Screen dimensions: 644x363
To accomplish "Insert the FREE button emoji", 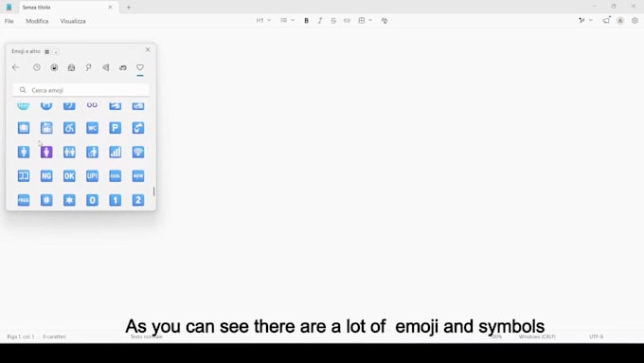I will click(24, 200).
